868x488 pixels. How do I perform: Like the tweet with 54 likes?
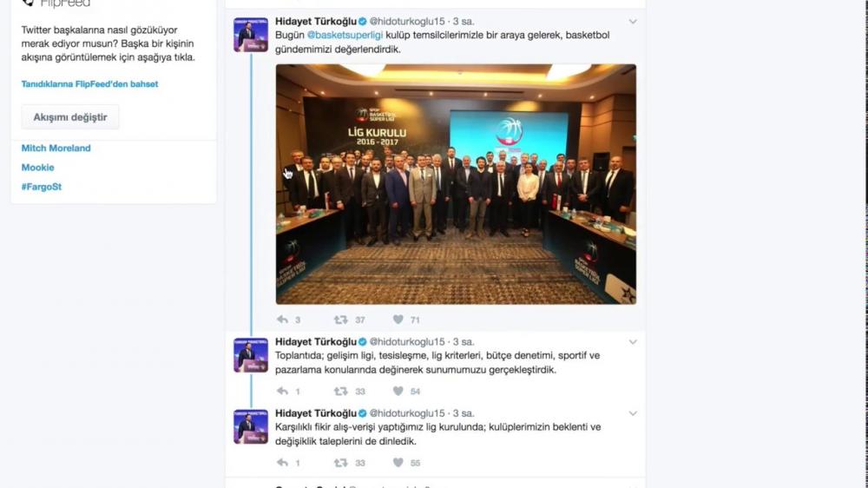[x=398, y=391]
